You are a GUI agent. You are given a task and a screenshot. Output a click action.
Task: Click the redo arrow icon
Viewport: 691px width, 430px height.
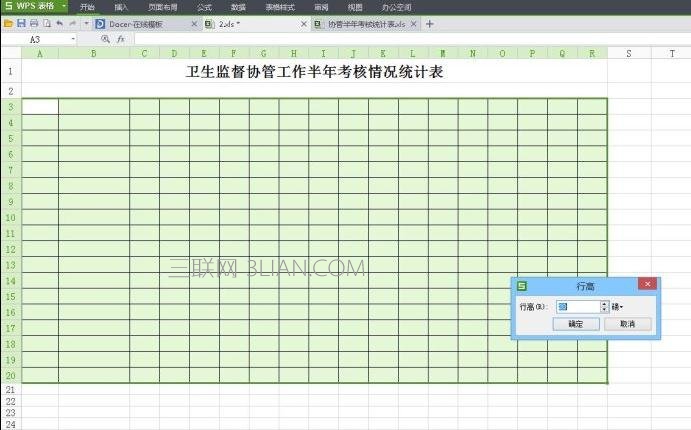click(73, 23)
